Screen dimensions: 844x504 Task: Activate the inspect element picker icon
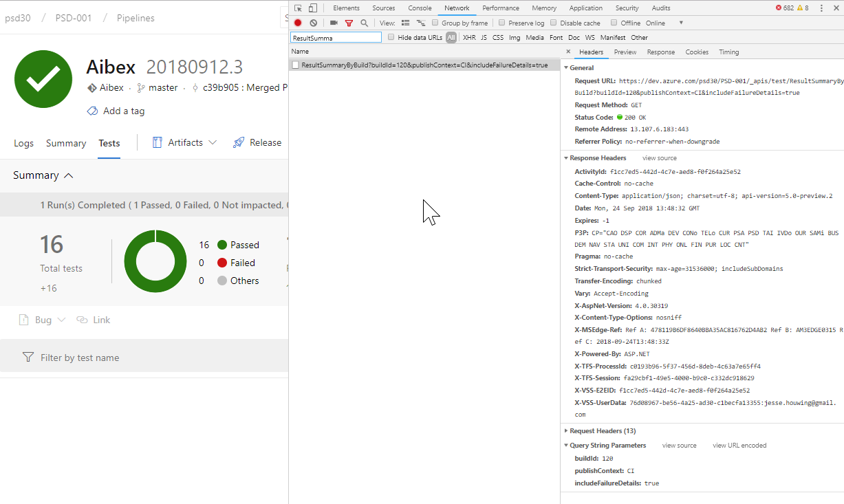(297, 8)
